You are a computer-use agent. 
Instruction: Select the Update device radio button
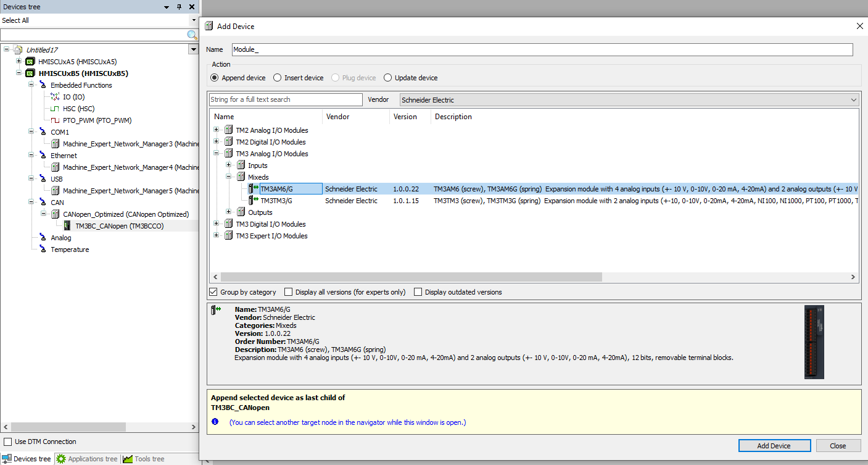pos(388,78)
